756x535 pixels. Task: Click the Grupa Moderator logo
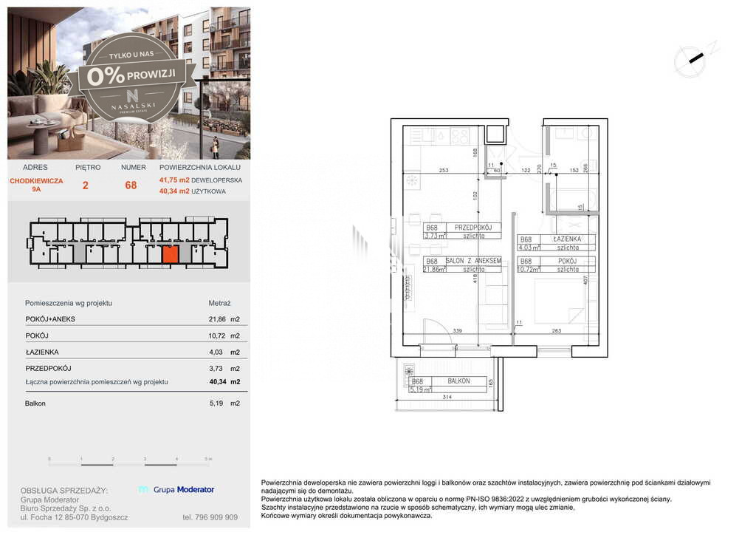point(176,490)
